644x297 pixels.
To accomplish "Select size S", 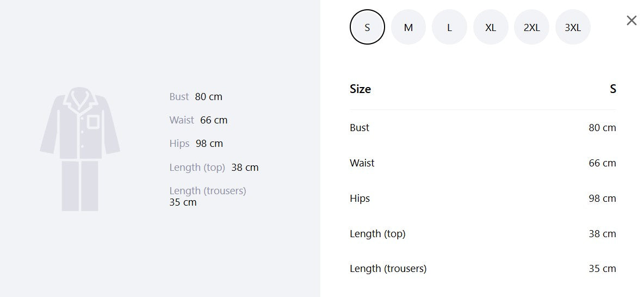I will (x=367, y=27).
